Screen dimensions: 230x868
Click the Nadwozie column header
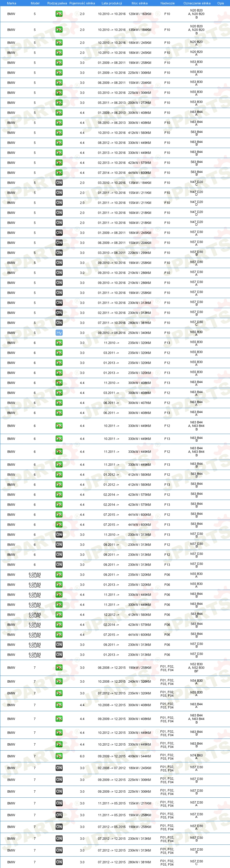tap(167, 3)
